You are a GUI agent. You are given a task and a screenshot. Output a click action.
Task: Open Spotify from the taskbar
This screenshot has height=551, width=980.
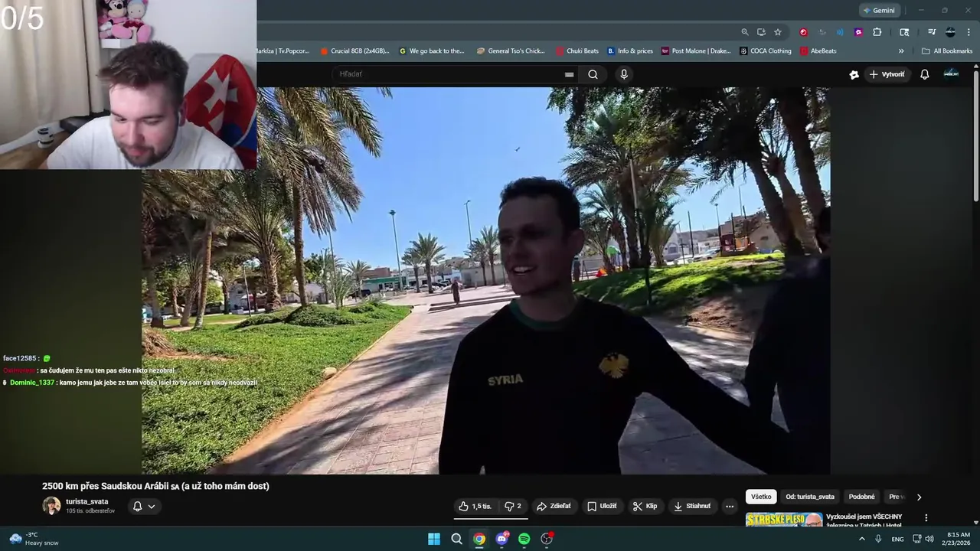[524, 539]
